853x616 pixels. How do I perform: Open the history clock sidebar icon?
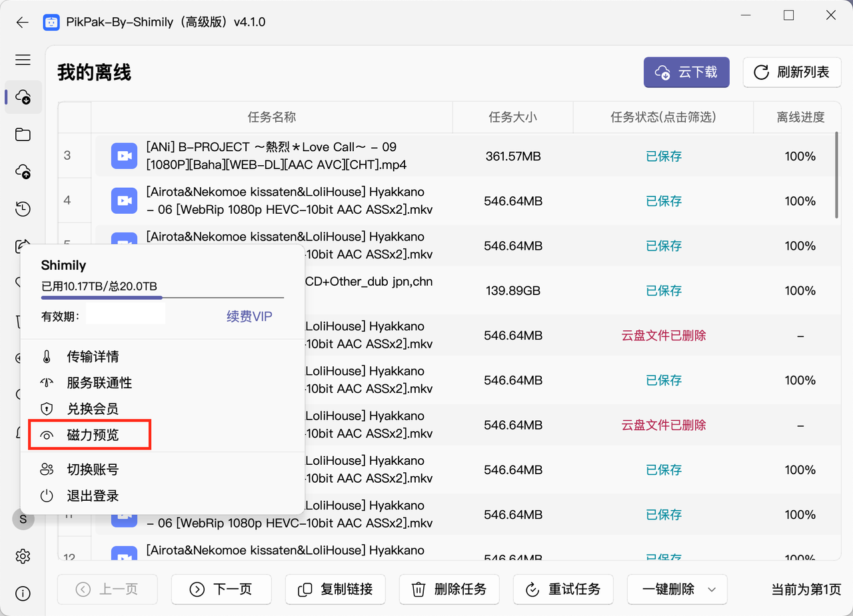(23, 209)
